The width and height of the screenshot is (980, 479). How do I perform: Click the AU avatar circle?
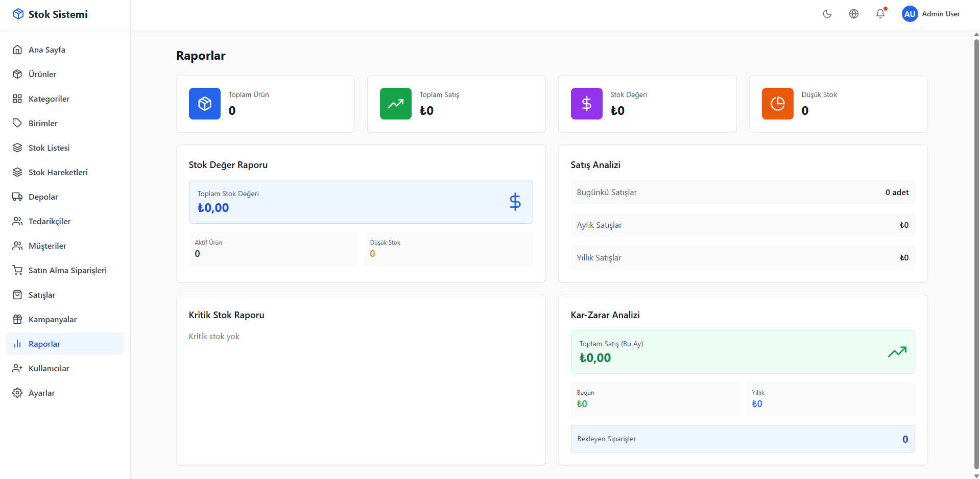click(x=910, y=14)
